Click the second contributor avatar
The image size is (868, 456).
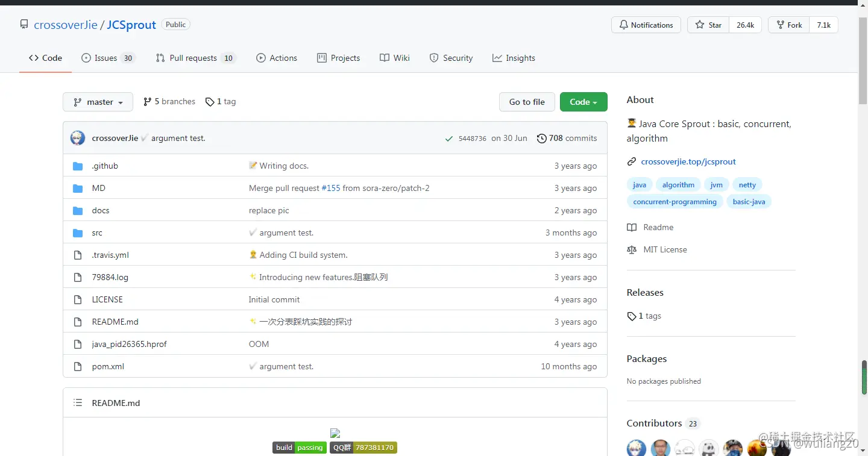coord(661,448)
